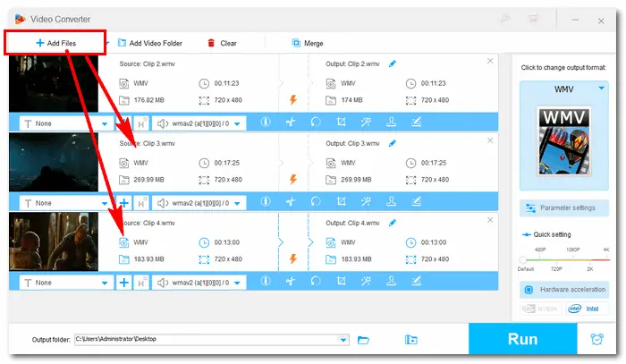The width and height of the screenshot is (626, 364).
Task: Open watermark tool for Clip 3
Action: click(x=392, y=201)
